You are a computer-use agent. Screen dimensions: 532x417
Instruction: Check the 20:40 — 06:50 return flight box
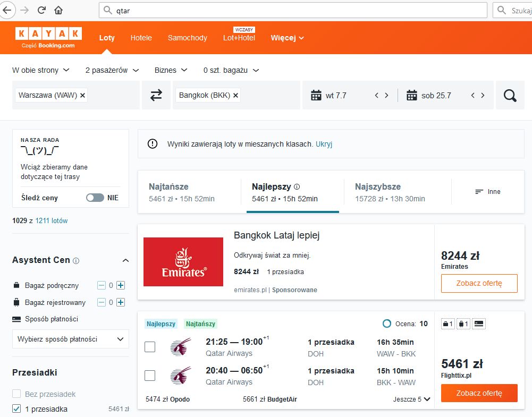(150, 376)
